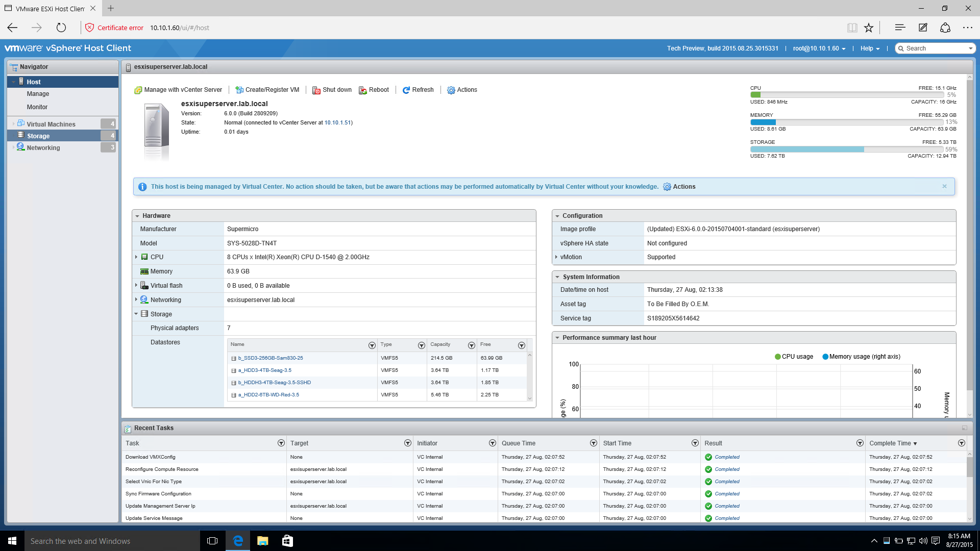Sort tasks by Complete Time header
The image size is (980, 551).
pos(893,443)
